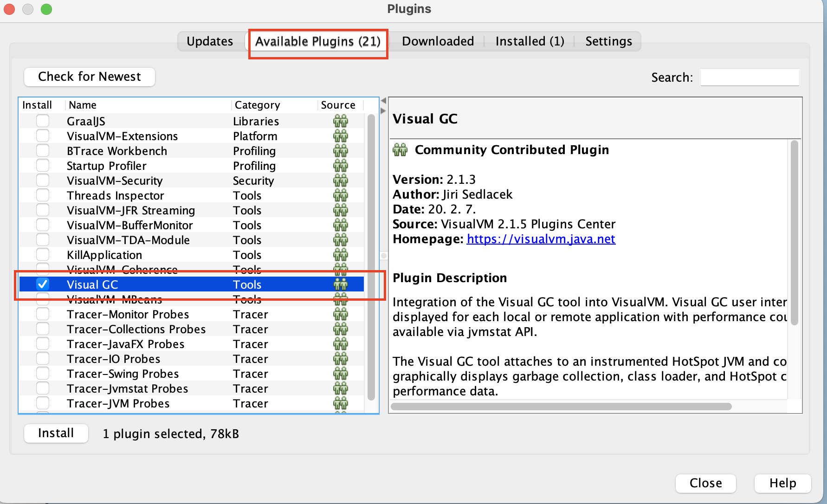Image resolution: width=827 pixels, height=504 pixels.
Task: Click the source icon in the VisualVM-Extensions row
Action: click(x=340, y=136)
